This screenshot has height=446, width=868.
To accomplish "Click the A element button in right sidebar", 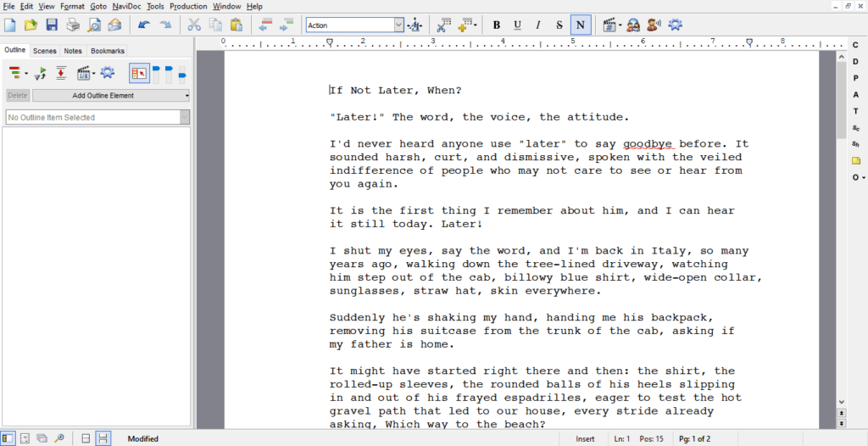I will point(856,95).
